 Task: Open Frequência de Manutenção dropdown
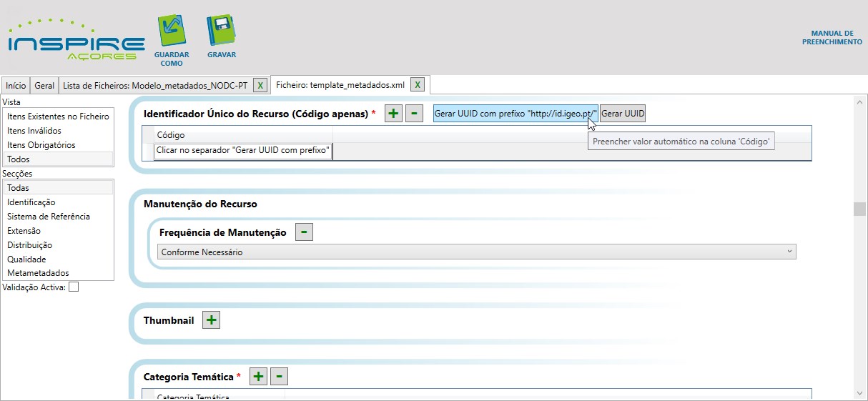[789, 252]
